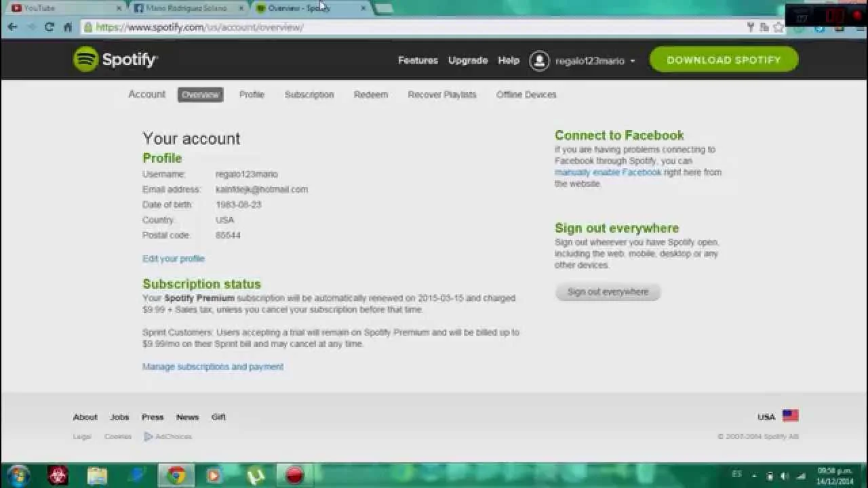Click the network signal icon in the tray
The width and height of the screenshot is (868, 488).
pyautogui.click(x=801, y=476)
